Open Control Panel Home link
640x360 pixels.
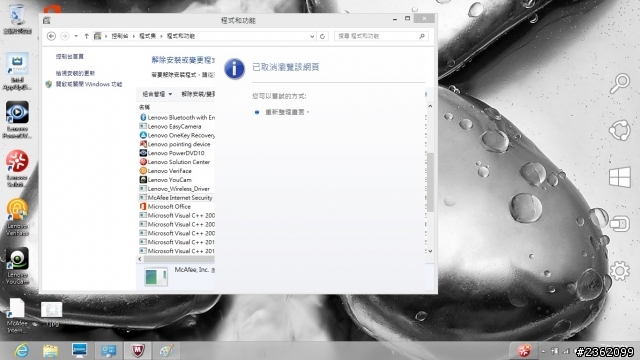coord(69,56)
